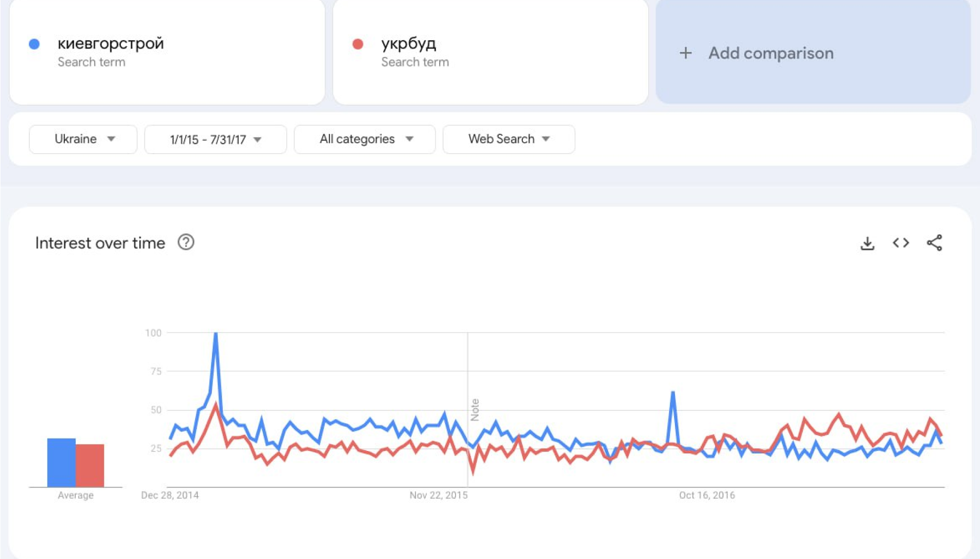Open the All categories dropdown
The width and height of the screenshot is (980, 559).
coord(365,139)
